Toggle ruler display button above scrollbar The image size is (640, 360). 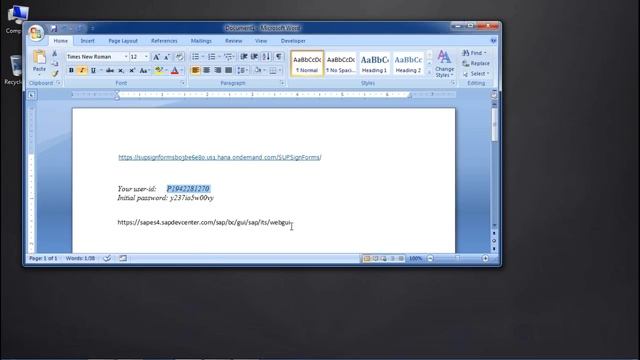(x=494, y=96)
